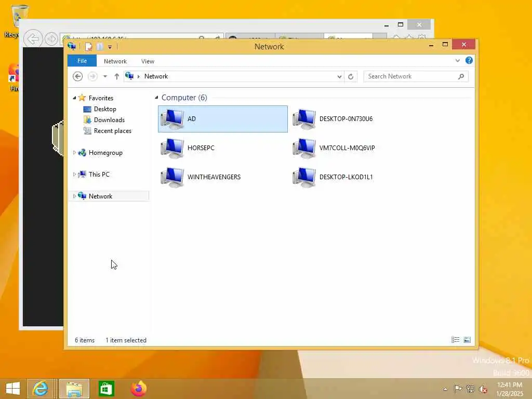Open the Start button
Image resolution: width=532 pixels, height=399 pixels.
13,389
